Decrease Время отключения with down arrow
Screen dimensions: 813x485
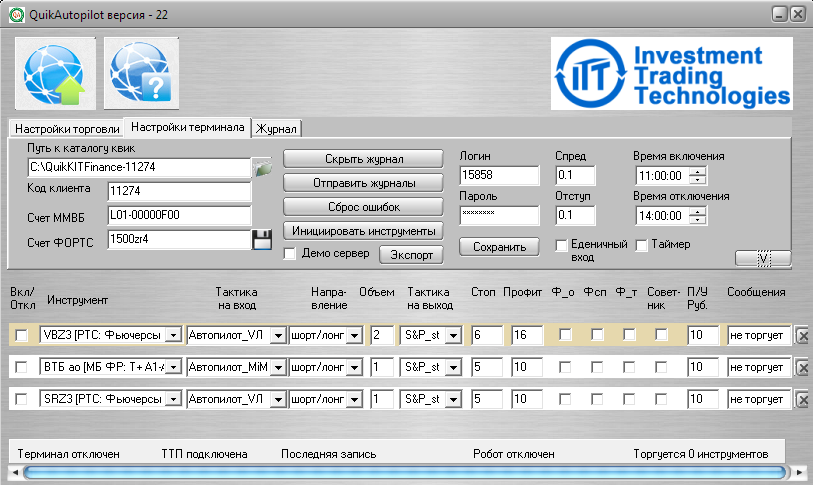pyautogui.click(x=698, y=219)
